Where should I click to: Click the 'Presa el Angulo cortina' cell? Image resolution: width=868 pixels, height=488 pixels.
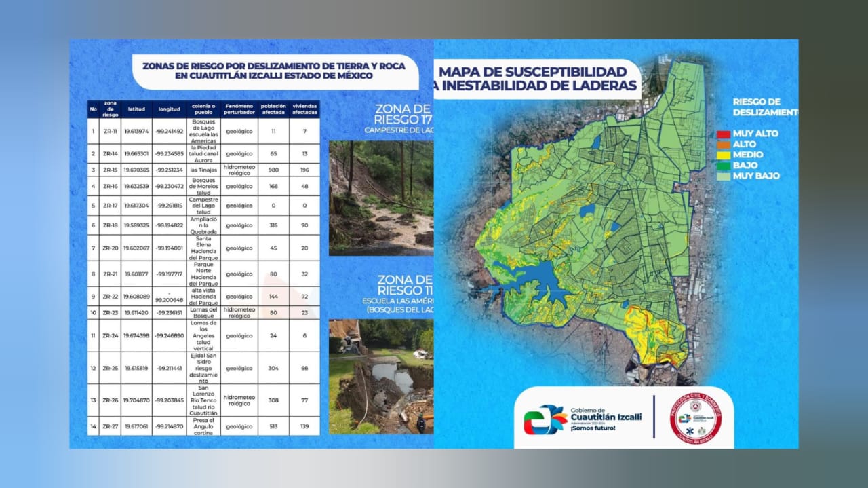204,426
